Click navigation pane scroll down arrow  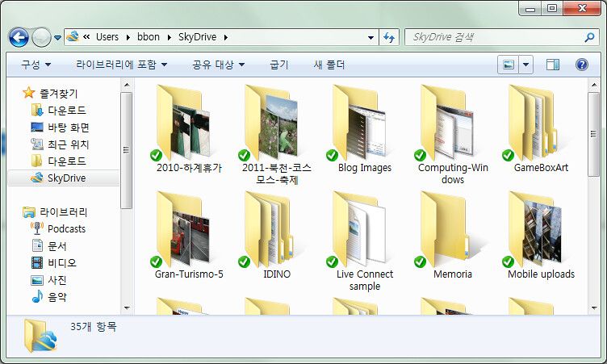pyautogui.click(x=127, y=308)
